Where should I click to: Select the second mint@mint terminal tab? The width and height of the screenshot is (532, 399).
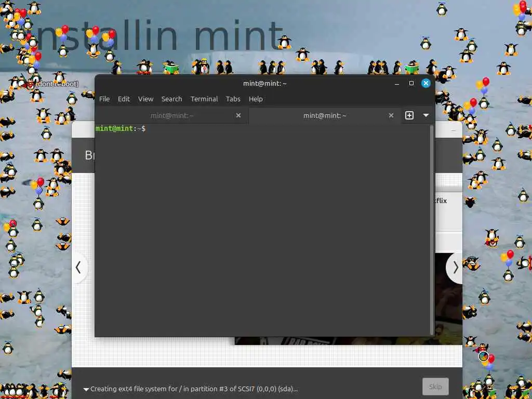325,115
